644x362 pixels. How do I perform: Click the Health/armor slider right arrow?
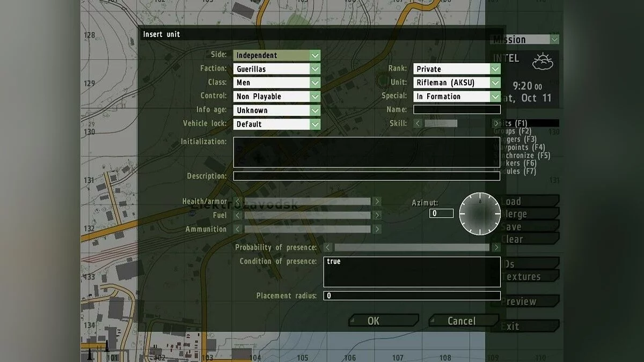tap(377, 202)
